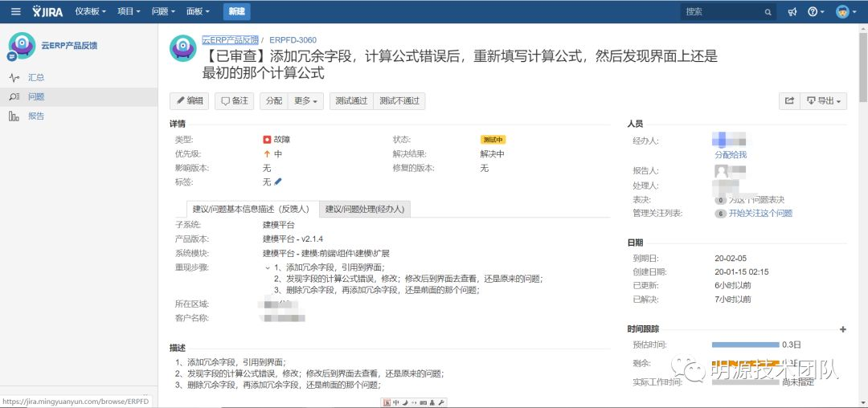868x408 pixels.
Task: Focus the 搜索 search field
Action: point(727,11)
